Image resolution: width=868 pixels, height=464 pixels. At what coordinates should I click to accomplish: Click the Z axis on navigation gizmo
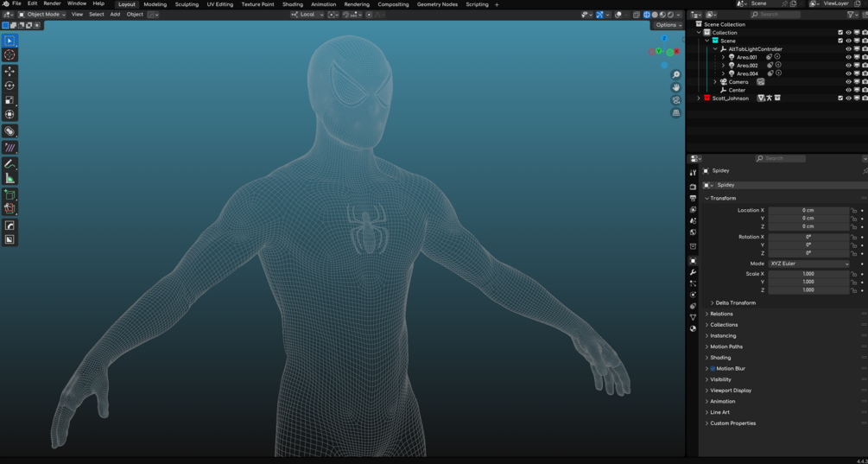664,39
